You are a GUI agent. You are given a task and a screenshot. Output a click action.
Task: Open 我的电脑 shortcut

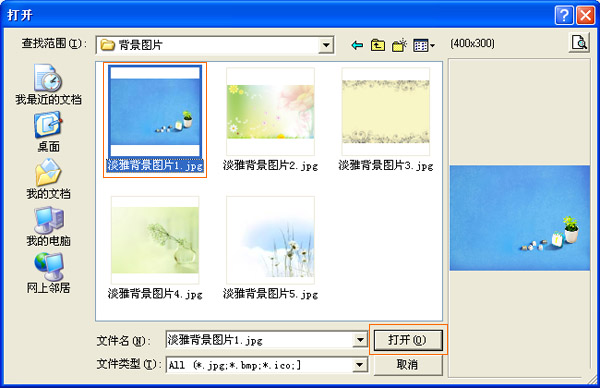(49, 226)
